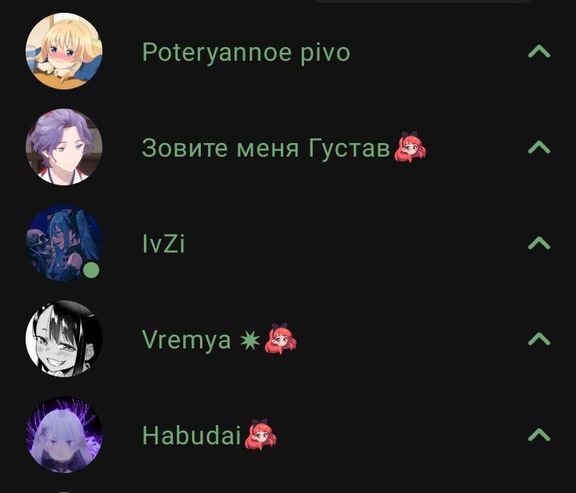Click the green star symbol after Vremya
The width and height of the screenshot is (576, 493).
[x=250, y=341]
